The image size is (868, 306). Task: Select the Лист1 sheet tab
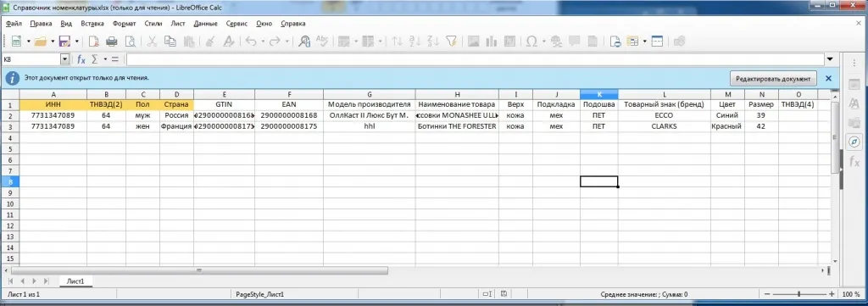point(75,281)
